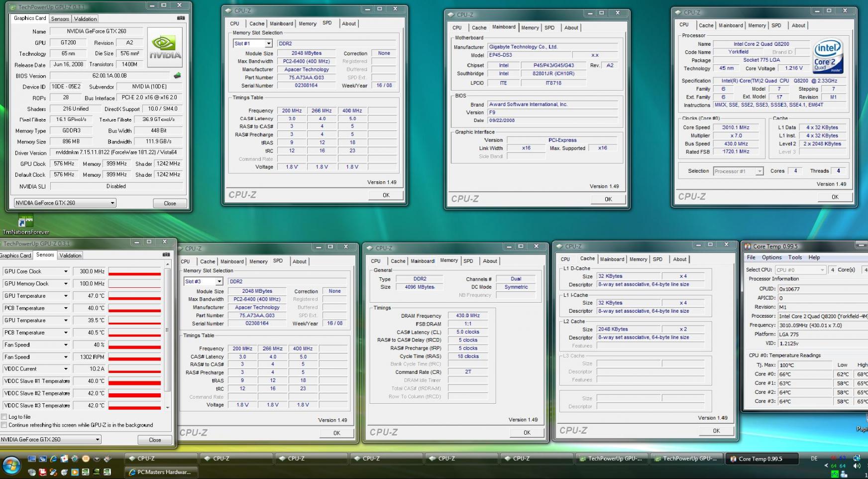Image resolution: width=868 pixels, height=479 pixels.
Task: Open PCB Temperature dropdown on the 40.5 °C row
Action: coord(66,333)
